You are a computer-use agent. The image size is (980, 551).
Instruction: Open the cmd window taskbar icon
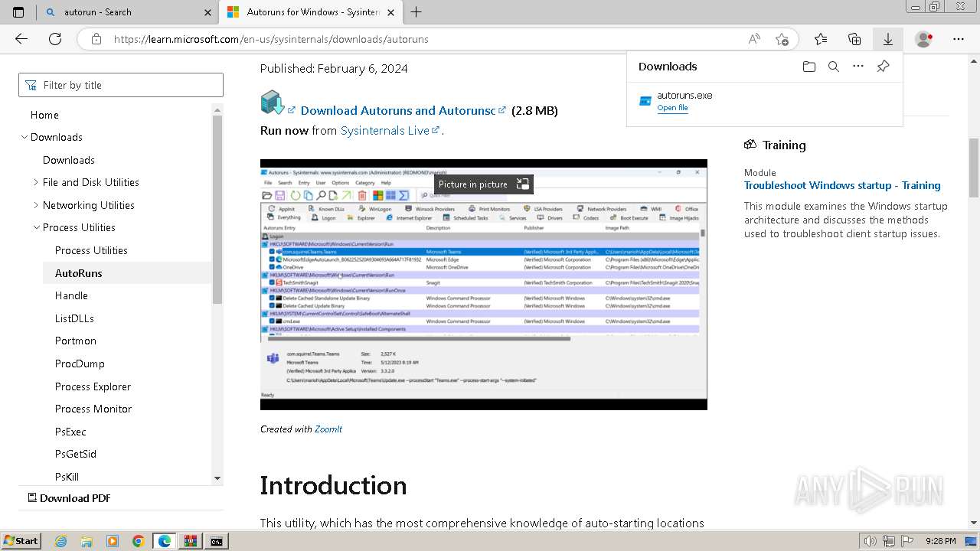pos(217,541)
